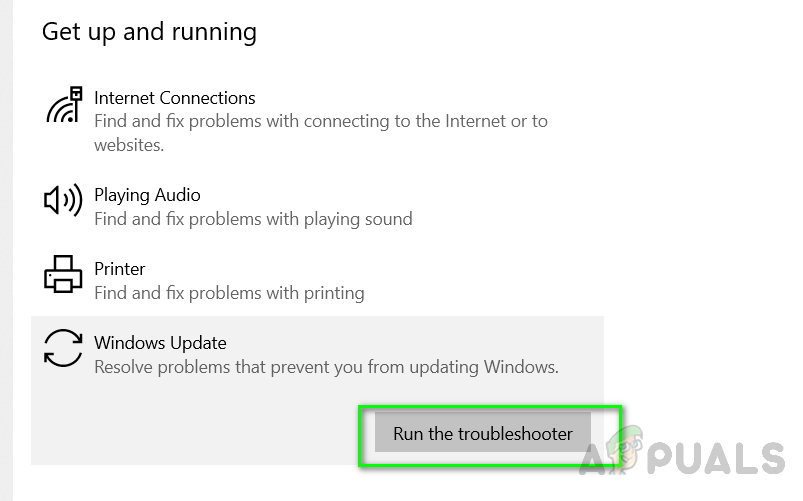Run the troubleshooter for Windows Update
This screenshot has width=803, height=501.
tap(482, 434)
